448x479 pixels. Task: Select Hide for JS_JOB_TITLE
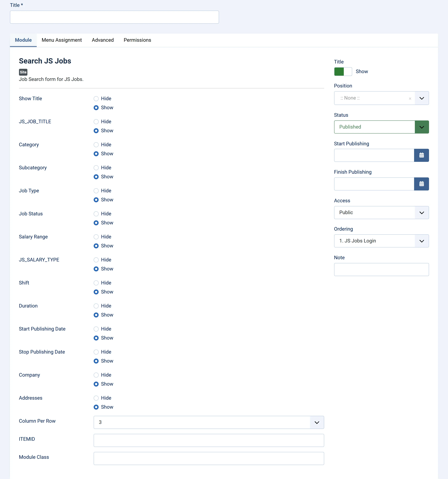pos(96,122)
